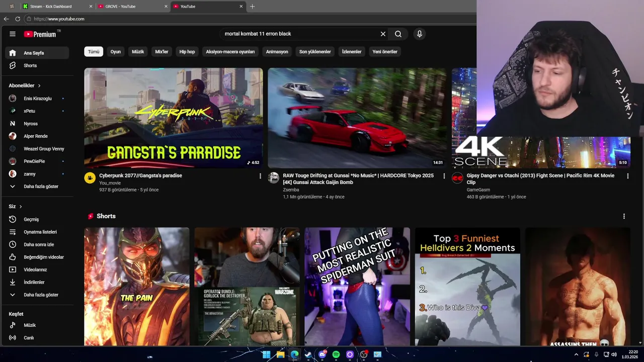
Task: Play the red car drifting thumbnail
Action: coord(357,118)
